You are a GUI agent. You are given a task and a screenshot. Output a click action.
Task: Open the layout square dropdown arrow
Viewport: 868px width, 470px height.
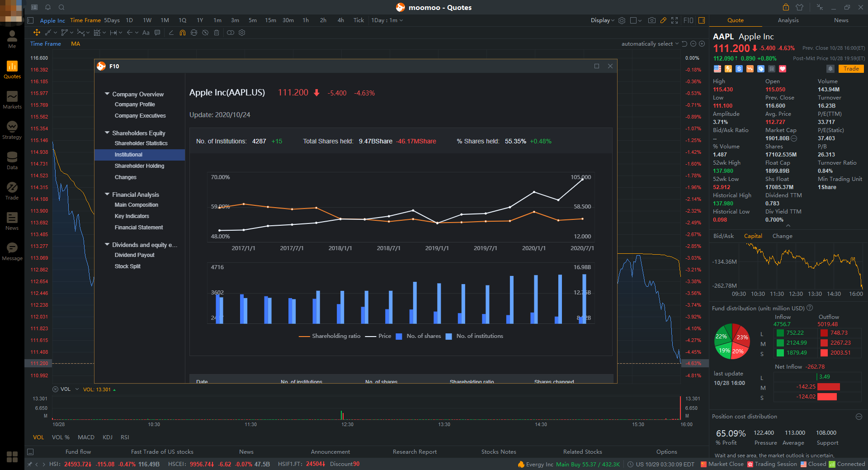pyautogui.click(x=640, y=21)
